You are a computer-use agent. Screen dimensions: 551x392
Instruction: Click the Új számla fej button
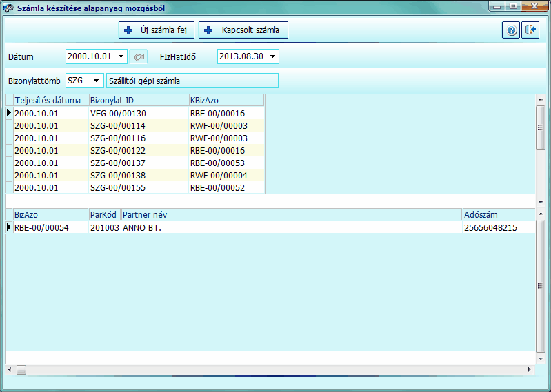(x=157, y=30)
